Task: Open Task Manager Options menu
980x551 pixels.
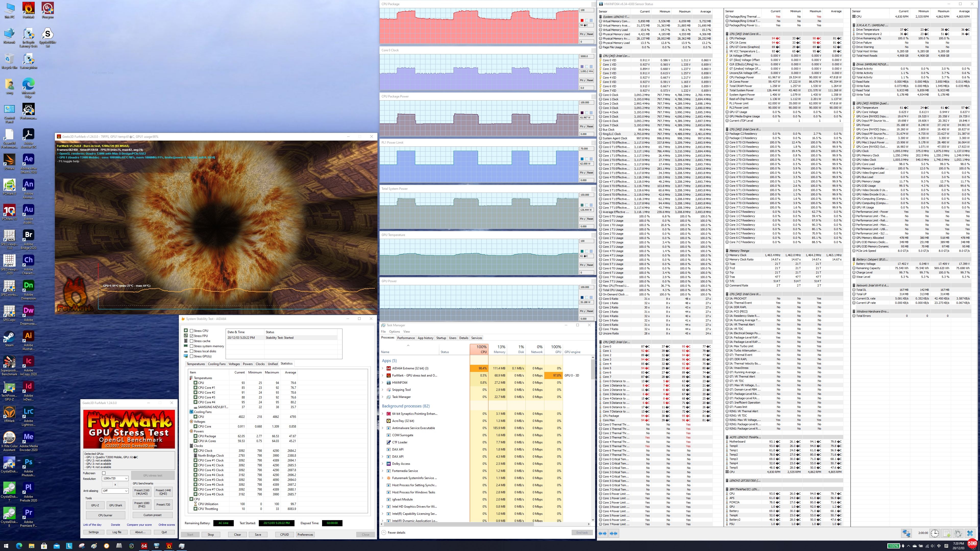Action: point(394,332)
